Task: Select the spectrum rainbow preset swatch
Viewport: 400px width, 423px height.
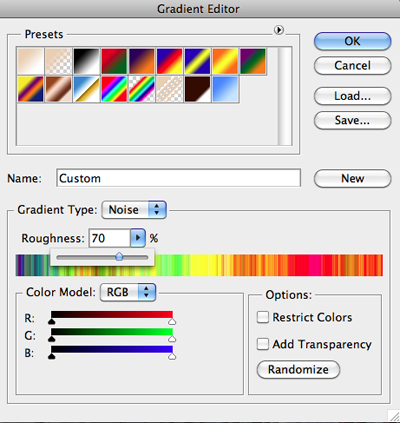Action: click(x=114, y=89)
